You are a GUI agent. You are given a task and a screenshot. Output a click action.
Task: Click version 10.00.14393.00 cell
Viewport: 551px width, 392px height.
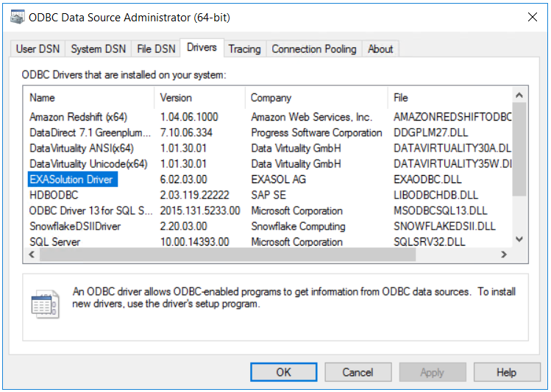(194, 242)
